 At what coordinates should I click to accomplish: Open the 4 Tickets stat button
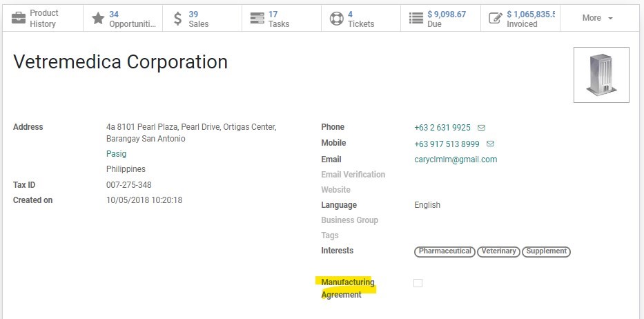tap(361, 19)
